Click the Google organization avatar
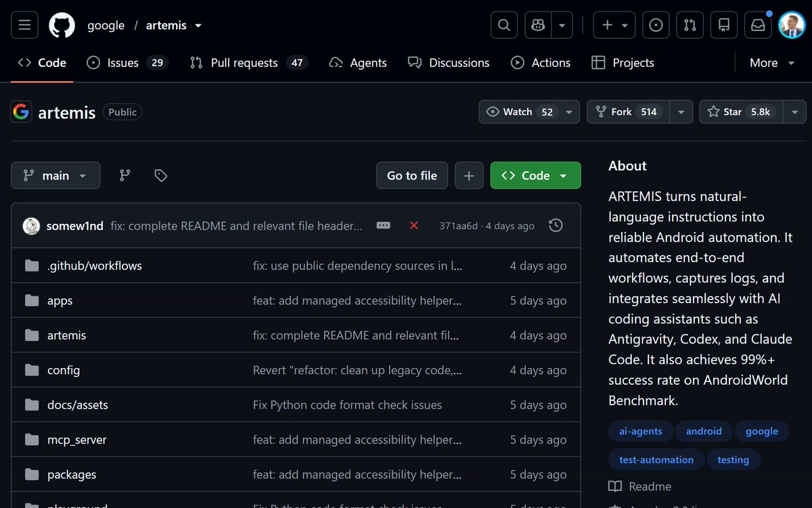Screen dimensions: 812x508 click(21, 112)
